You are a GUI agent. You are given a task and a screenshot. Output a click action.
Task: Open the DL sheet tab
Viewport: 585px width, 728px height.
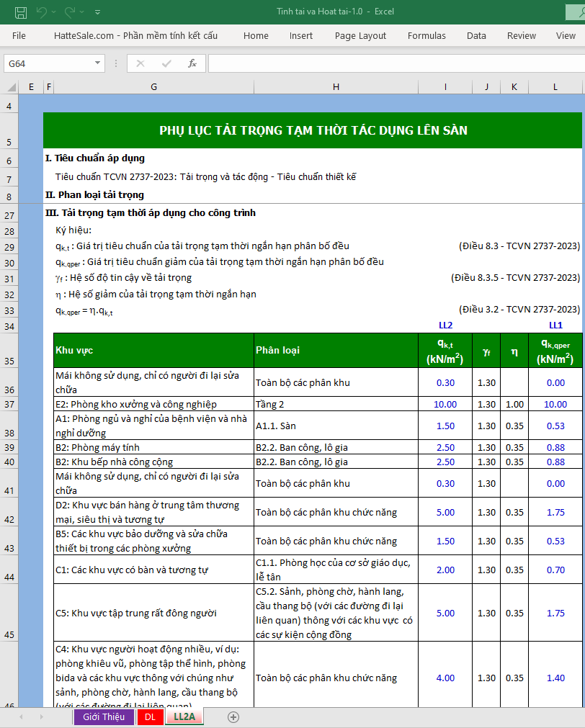tap(150, 717)
